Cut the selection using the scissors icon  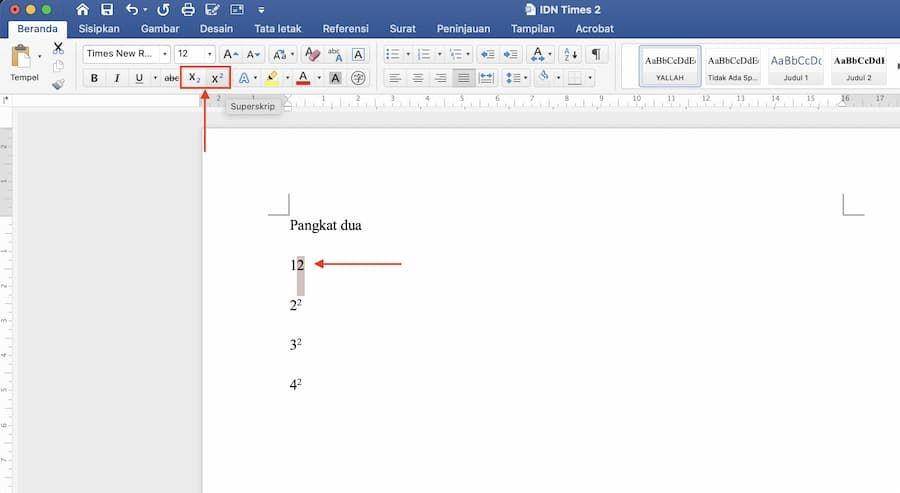coord(58,48)
